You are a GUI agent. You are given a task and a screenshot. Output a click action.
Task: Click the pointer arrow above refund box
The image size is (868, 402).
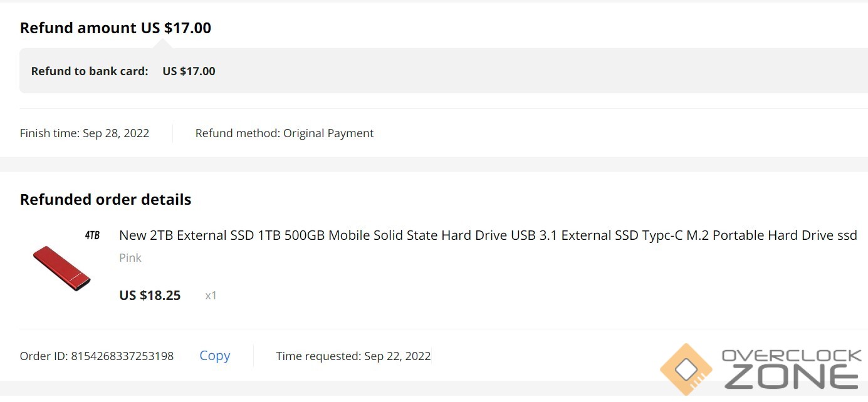pyautogui.click(x=163, y=44)
